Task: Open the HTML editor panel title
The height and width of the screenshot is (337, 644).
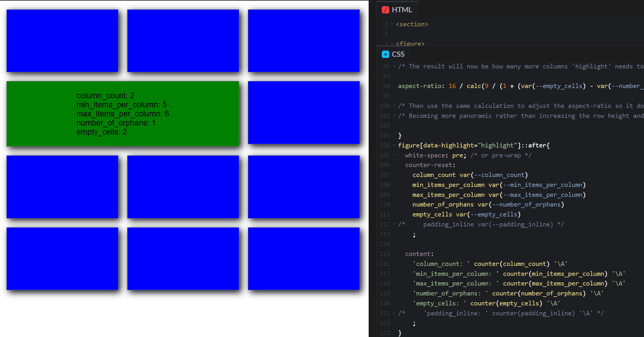Action: (x=402, y=10)
